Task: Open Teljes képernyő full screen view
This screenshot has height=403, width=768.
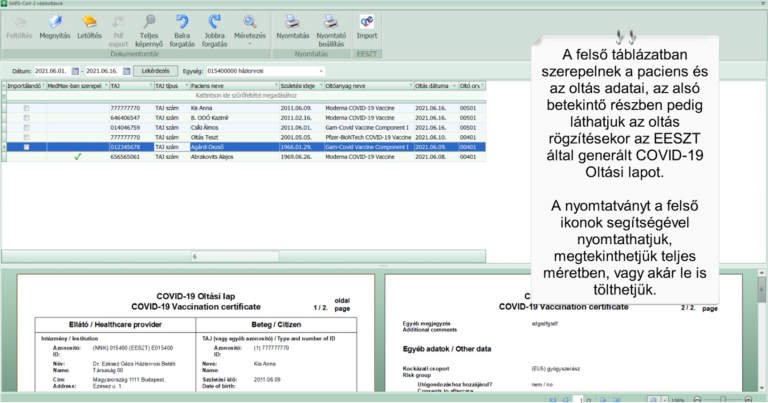Action: coord(150,27)
